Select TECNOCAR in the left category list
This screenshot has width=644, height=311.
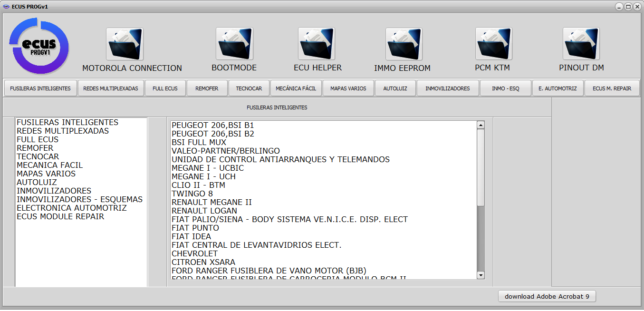pos(38,156)
